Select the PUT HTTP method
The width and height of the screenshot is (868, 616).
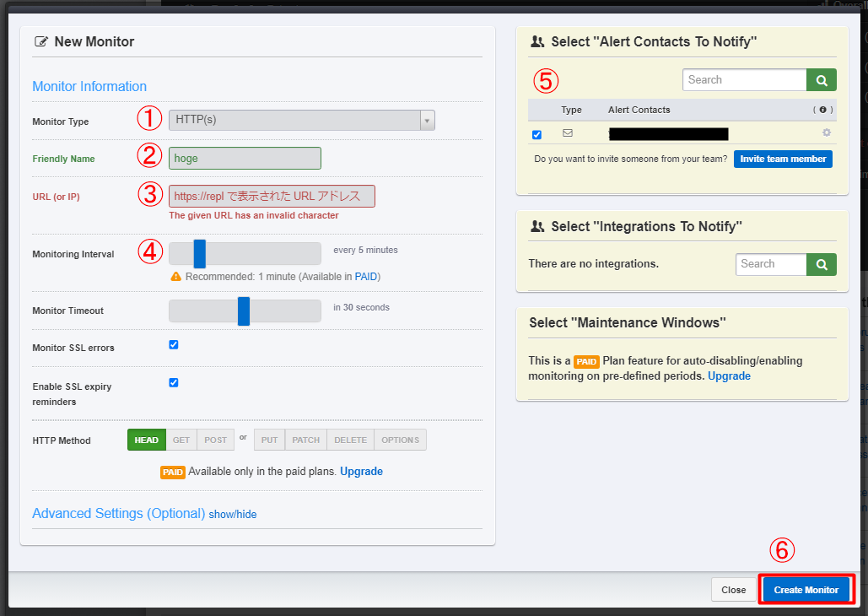click(268, 440)
